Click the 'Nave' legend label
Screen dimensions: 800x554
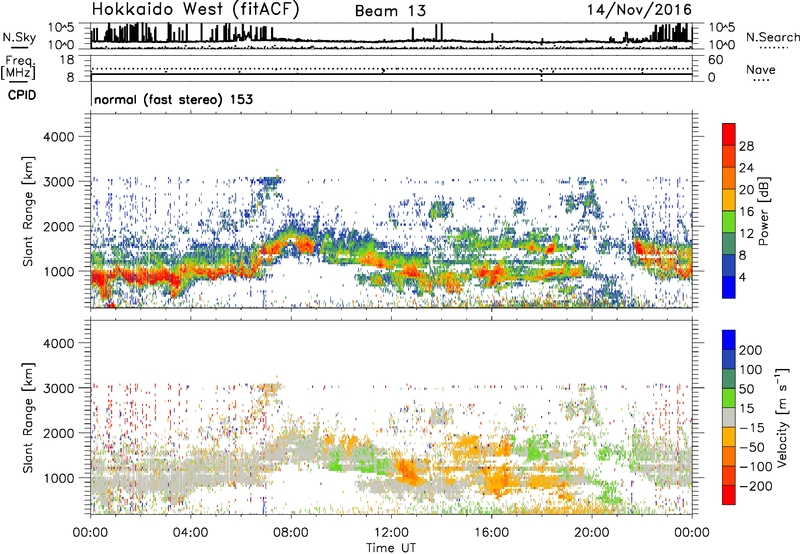point(761,69)
